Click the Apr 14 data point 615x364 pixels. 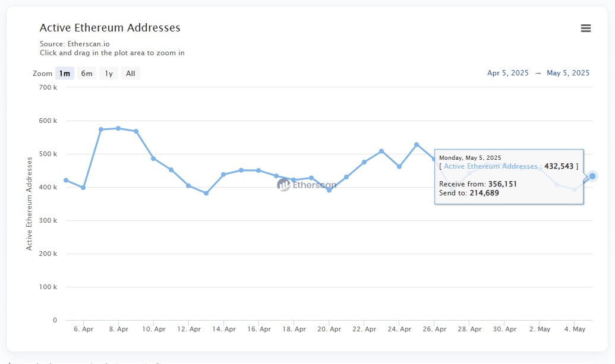[x=223, y=175]
